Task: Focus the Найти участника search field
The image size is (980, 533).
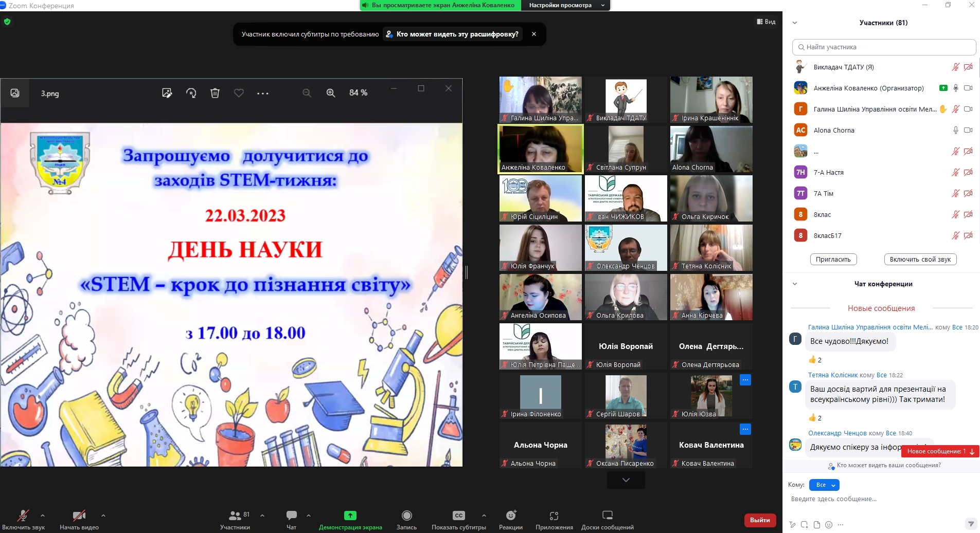Action: pyautogui.click(x=884, y=47)
